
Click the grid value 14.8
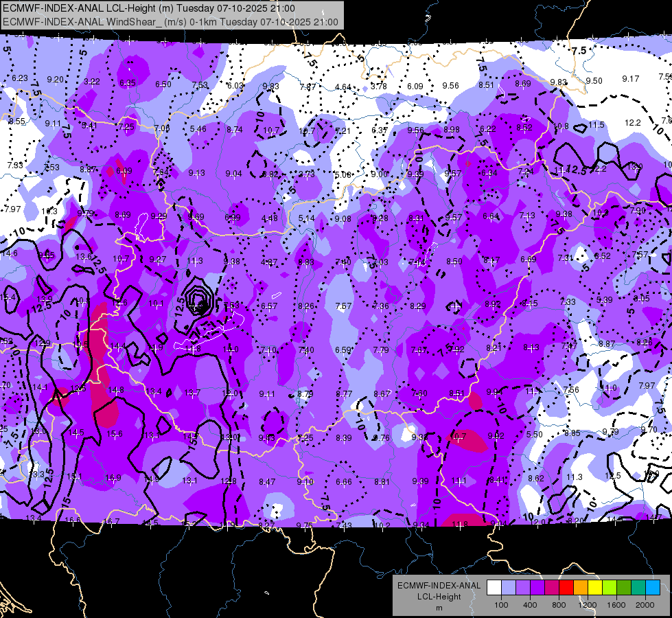pos(116,390)
